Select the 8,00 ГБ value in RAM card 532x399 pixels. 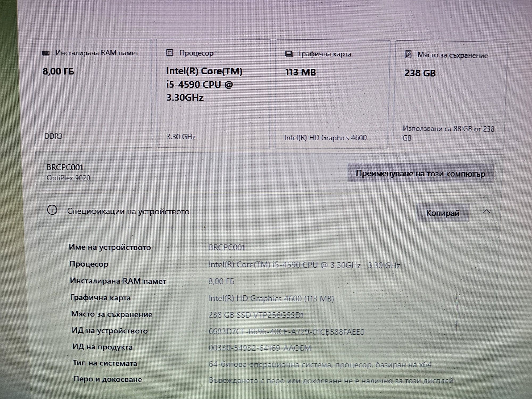point(59,72)
